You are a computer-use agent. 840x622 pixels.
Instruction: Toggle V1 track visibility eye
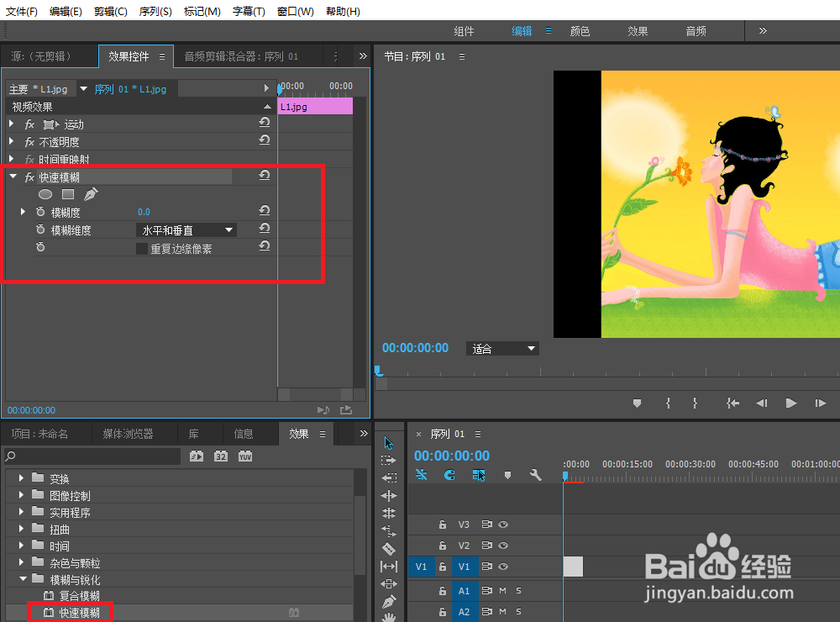(503, 567)
